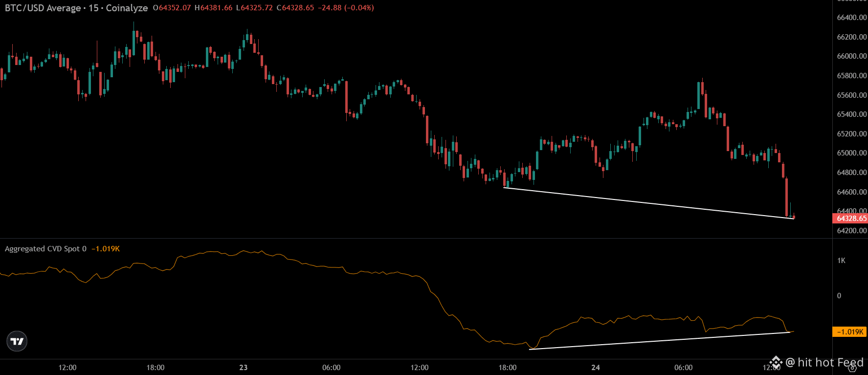Viewport: 868px width, 375px height.
Task: Click the open value O64352.07
Action: click(172, 8)
